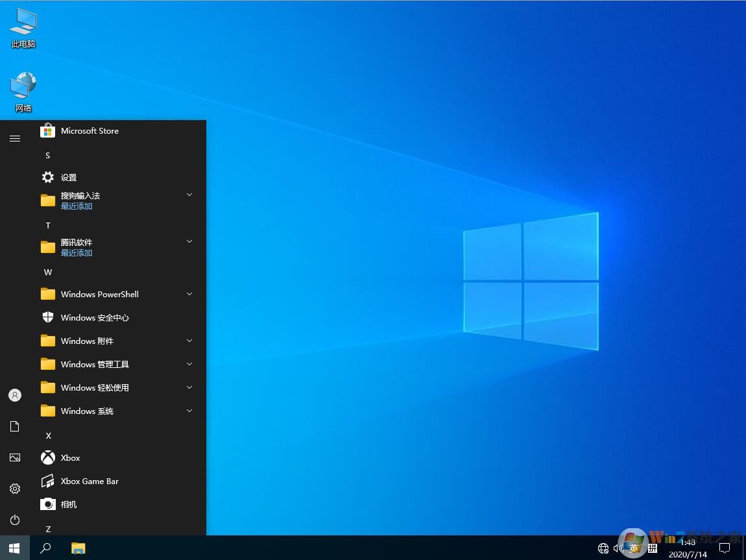Select the power button in Start menu
The height and width of the screenshot is (560, 746).
pyautogui.click(x=14, y=520)
